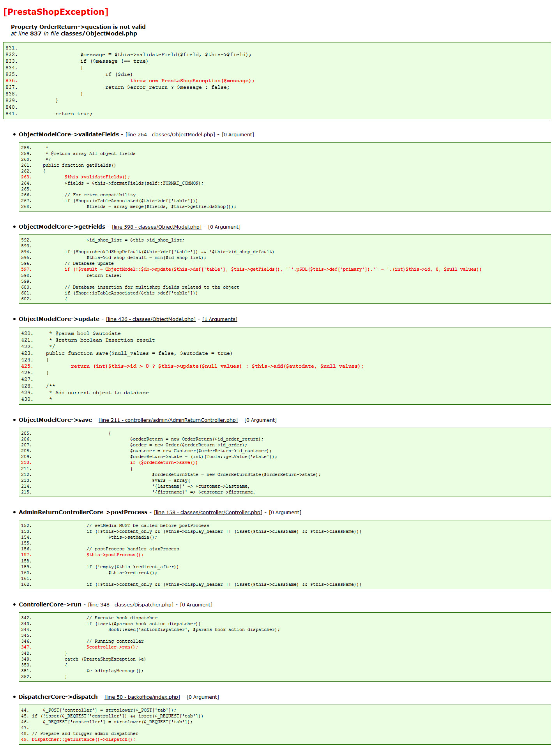Open the line 50 backoffice/index.php link
555x756 pixels.
[142, 697]
